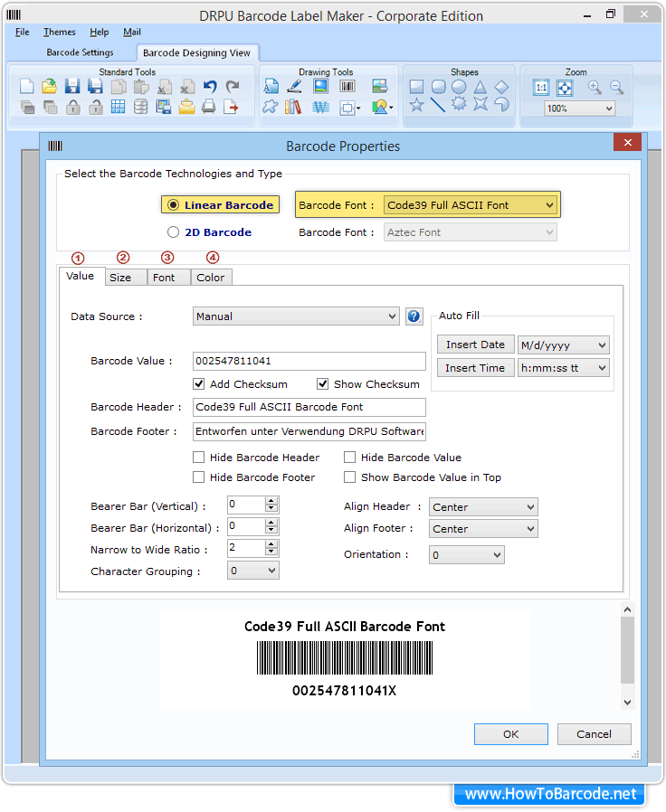Open the Align Footer dropdown
Screen dimensions: 666x812
click(x=483, y=529)
